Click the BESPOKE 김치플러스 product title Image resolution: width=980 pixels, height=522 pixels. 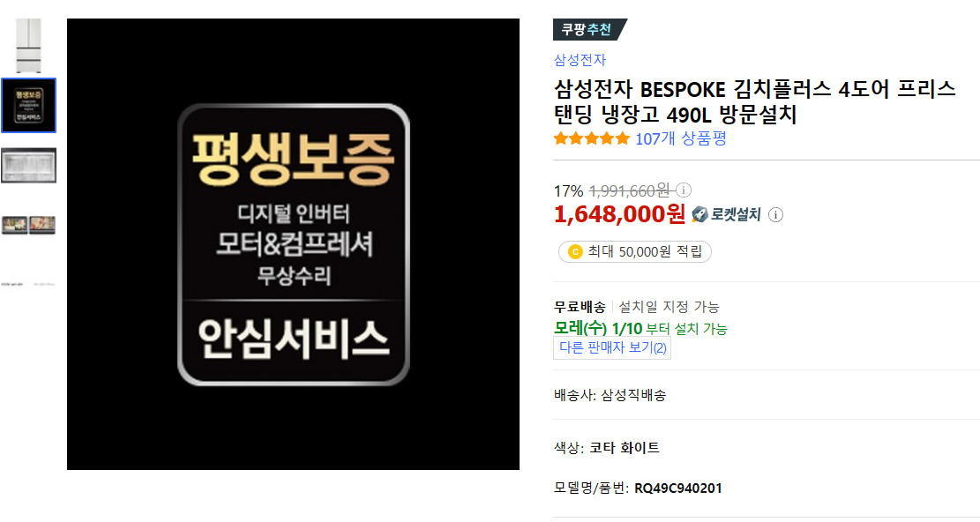point(754,101)
